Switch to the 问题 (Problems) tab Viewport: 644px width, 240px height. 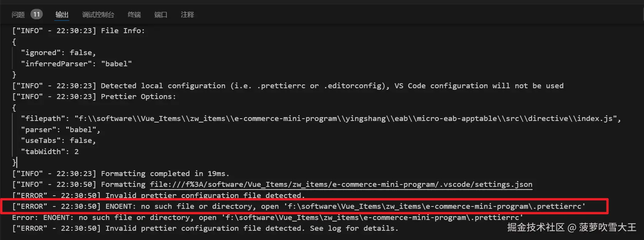(x=18, y=15)
